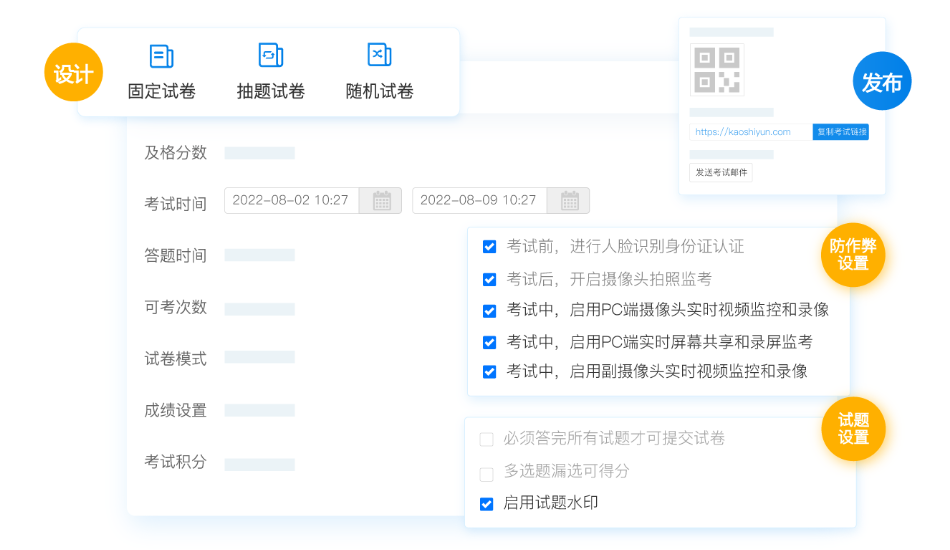
Task: Click the blue 发布 badge
Action: (x=882, y=82)
